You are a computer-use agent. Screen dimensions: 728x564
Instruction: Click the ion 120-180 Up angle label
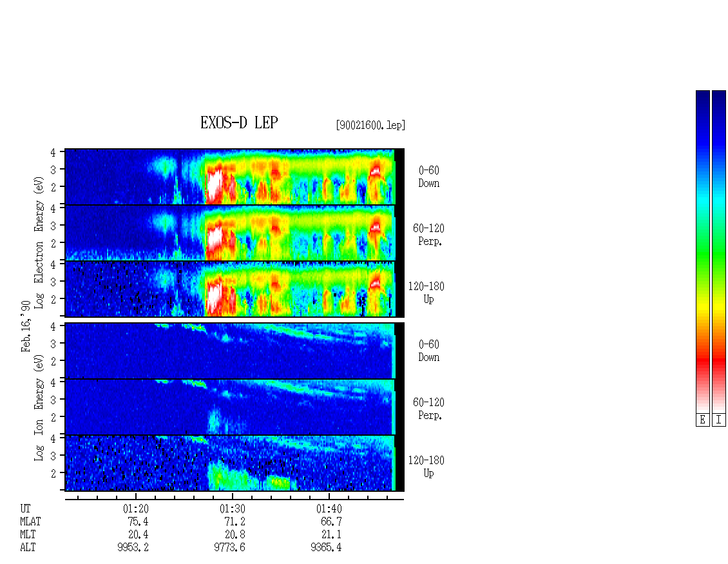[426, 467]
